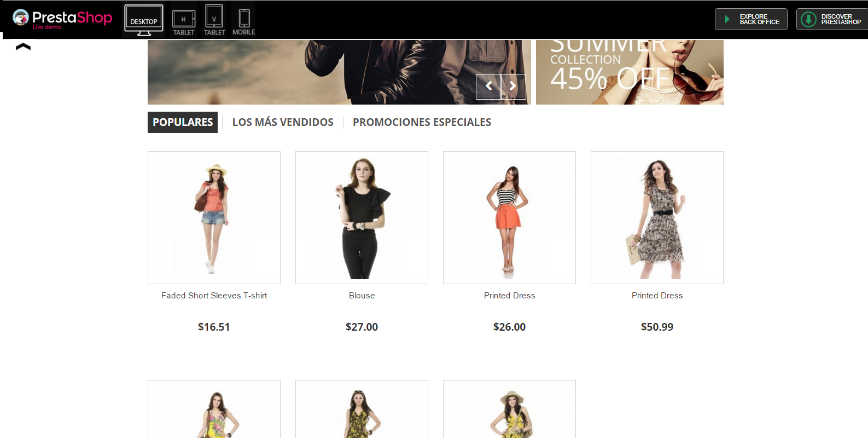Go to previous slide in banner slider
Screen dimensions: 868x438
pyautogui.click(x=488, y=86)
